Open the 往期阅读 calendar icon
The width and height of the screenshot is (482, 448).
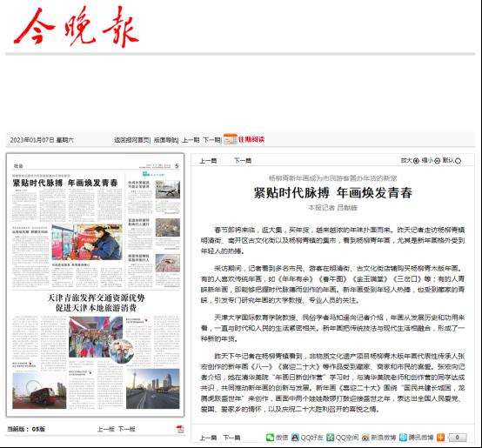click(231, 139)
